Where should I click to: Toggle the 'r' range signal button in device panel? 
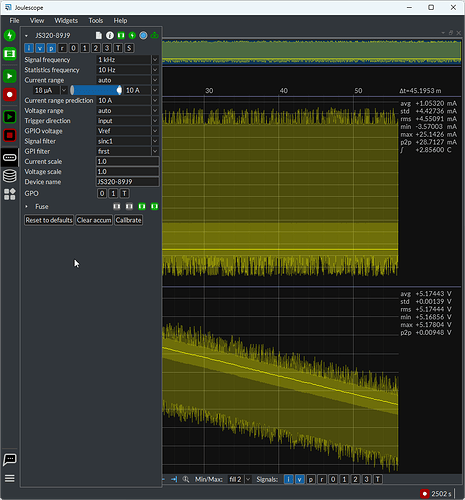(62, 48)
